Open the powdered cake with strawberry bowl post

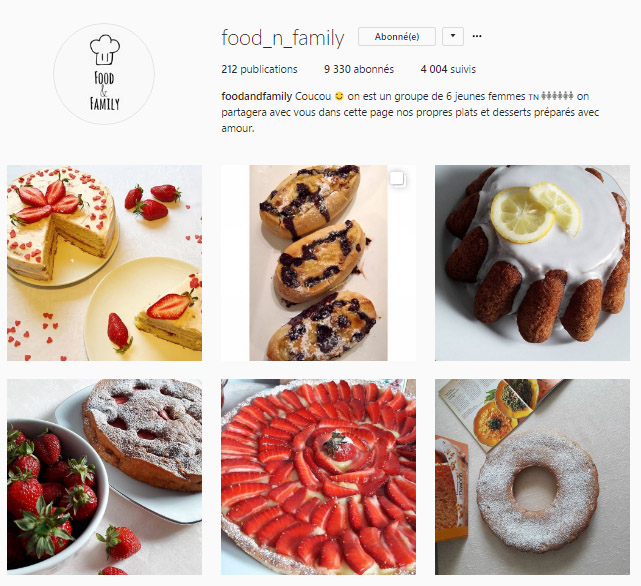point(104,477)
